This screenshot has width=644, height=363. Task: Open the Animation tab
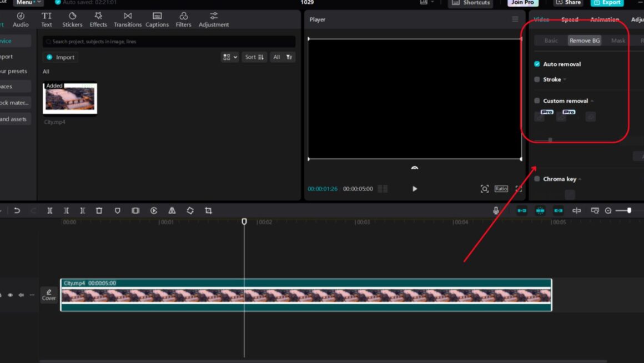[x=605, y=19]
